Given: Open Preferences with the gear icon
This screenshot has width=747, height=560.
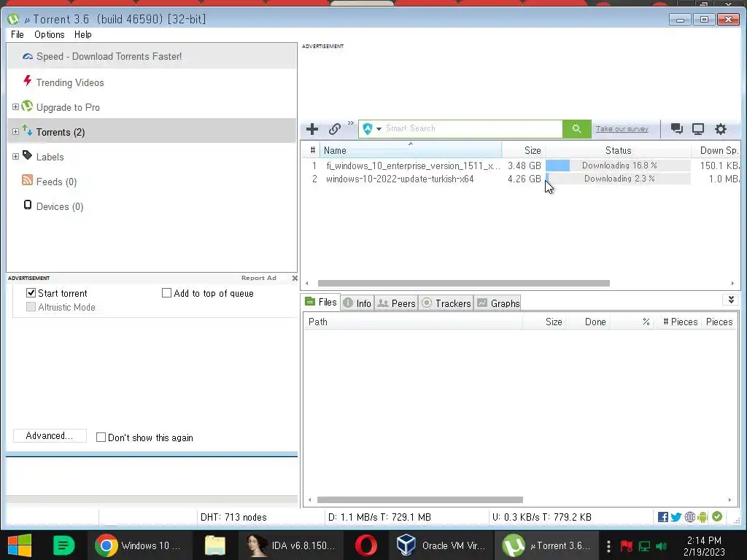Looking at the screenshot, I should [x=720, y=128].
